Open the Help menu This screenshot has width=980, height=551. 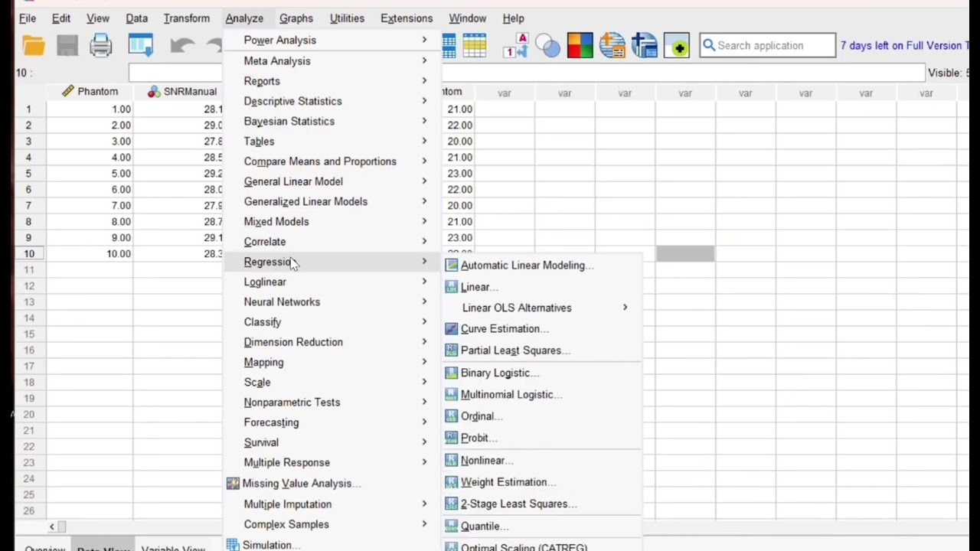tap(513, 18)
